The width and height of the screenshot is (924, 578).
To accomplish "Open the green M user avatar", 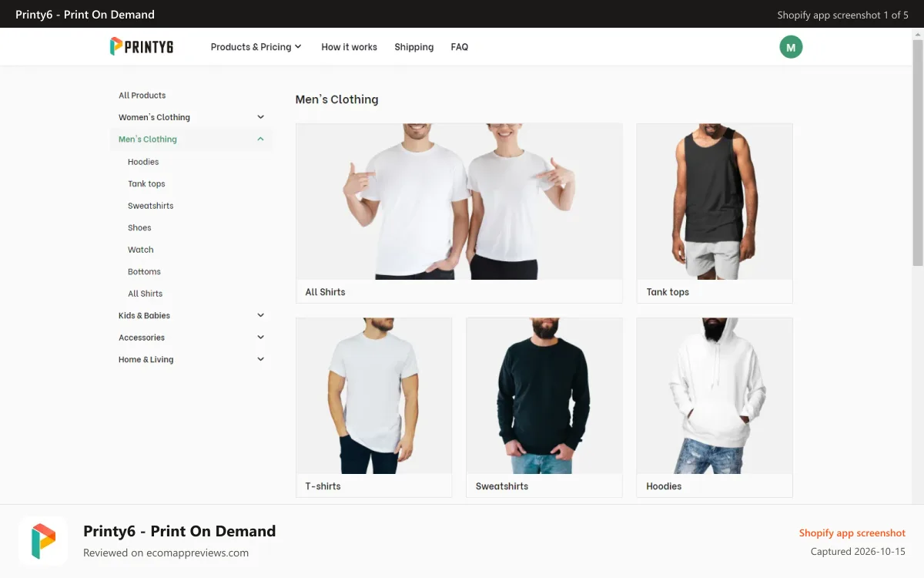I will (791, 47).
